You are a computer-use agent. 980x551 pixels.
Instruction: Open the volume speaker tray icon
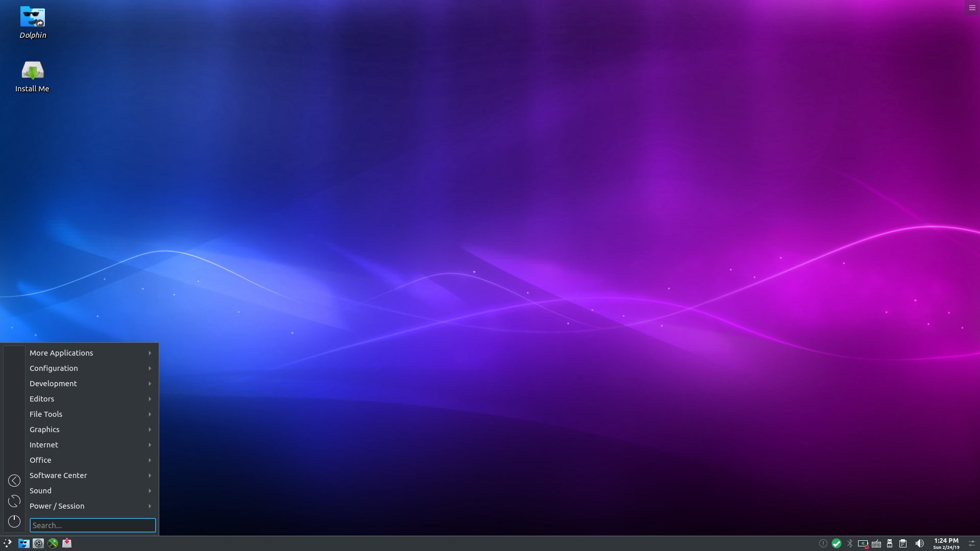[x=919, y=543]
